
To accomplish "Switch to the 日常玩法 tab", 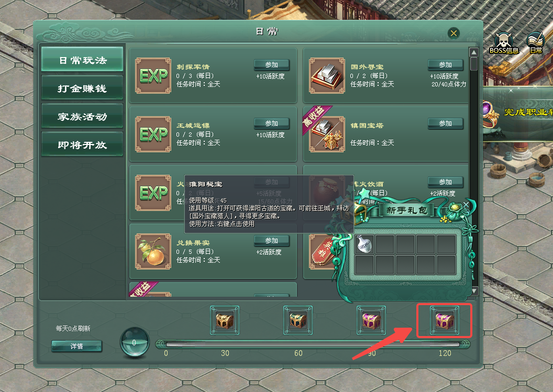I will [82, 60].
